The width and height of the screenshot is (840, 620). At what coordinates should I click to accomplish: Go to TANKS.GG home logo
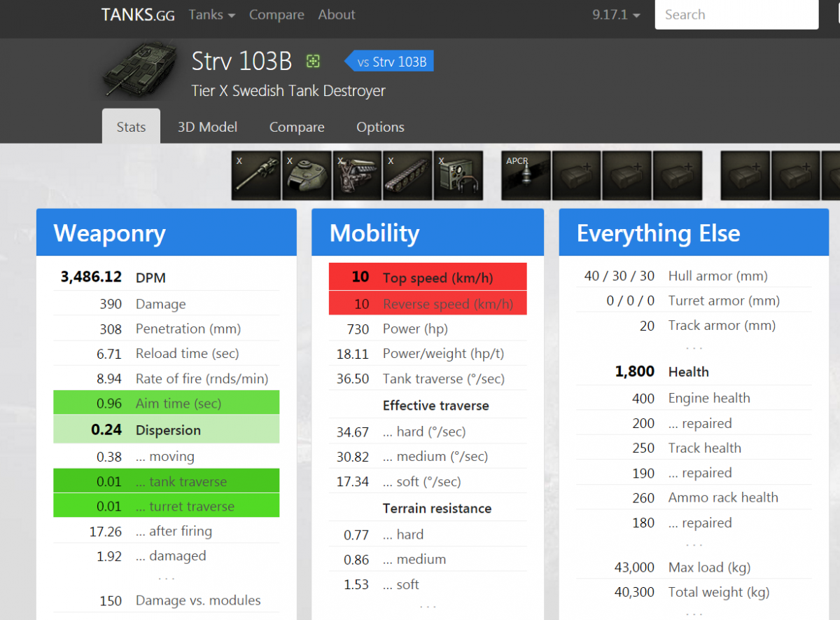click(138, 15)
